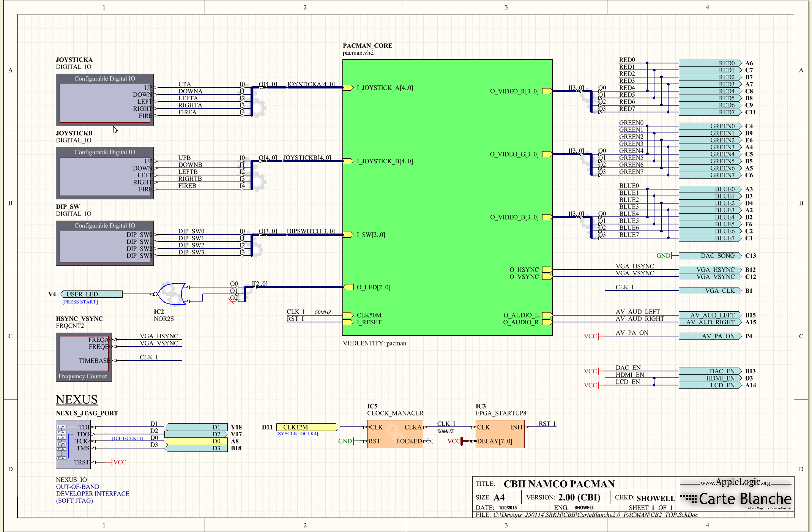
Task: Select the DAC_EN port B13
Action: point(710,371)
